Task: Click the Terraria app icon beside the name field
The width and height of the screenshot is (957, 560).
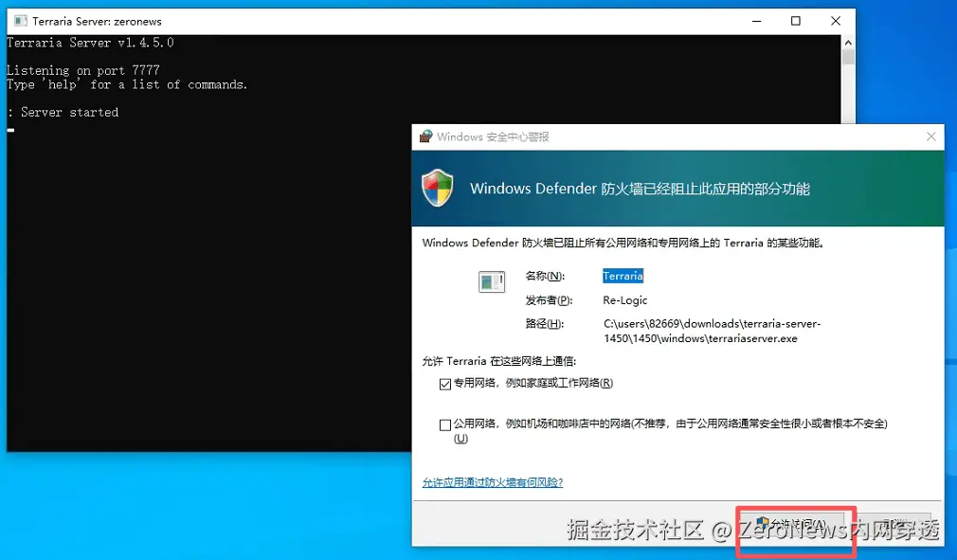Action: 492,281
